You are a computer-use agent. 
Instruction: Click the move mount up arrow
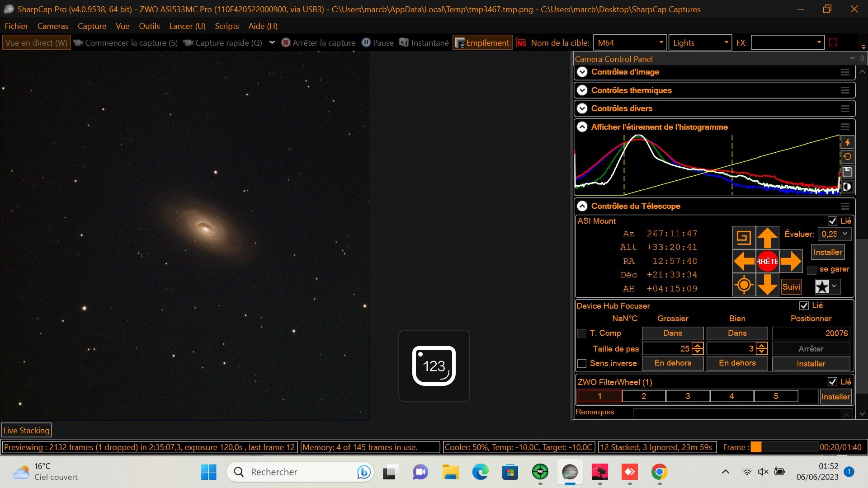pos(767,238)
